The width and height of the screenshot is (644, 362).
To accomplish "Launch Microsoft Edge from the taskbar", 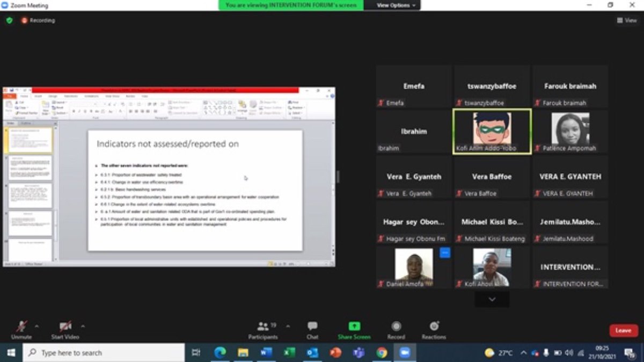I will [x=220, y=353].
